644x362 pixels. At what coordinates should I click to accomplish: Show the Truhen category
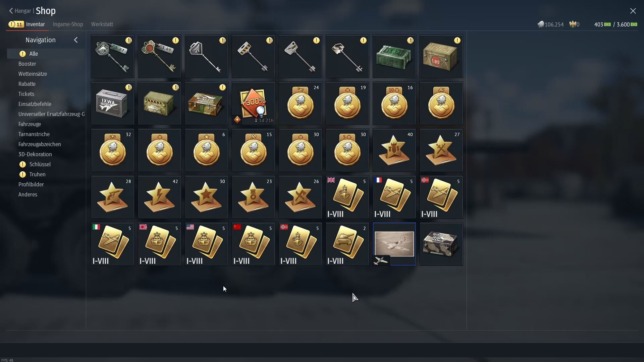(x=37, y=174)
